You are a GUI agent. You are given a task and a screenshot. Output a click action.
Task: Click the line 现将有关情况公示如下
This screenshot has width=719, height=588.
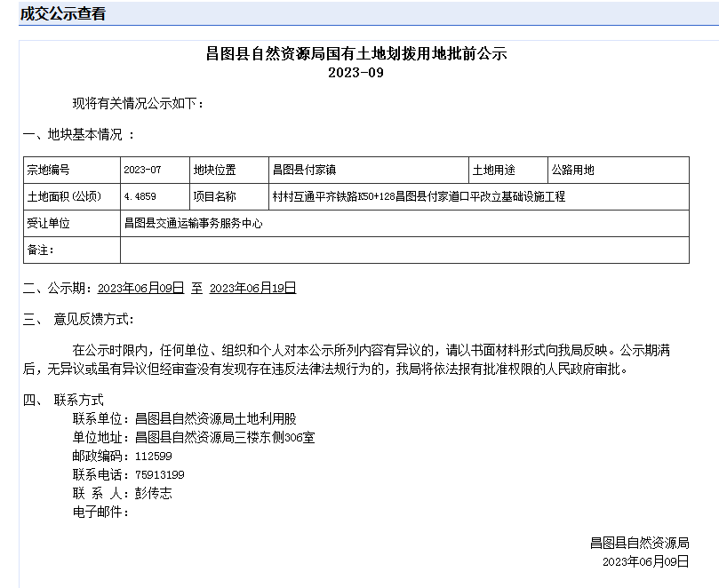click(138, 104)
